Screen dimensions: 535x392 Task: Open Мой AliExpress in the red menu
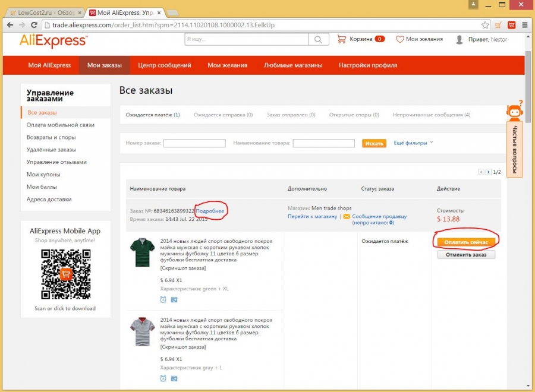click(x=49, y=65)
